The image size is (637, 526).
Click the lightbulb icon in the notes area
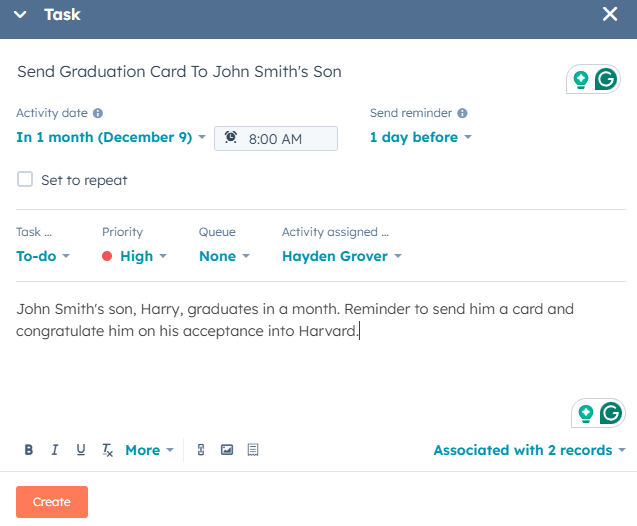click(584, 412)
